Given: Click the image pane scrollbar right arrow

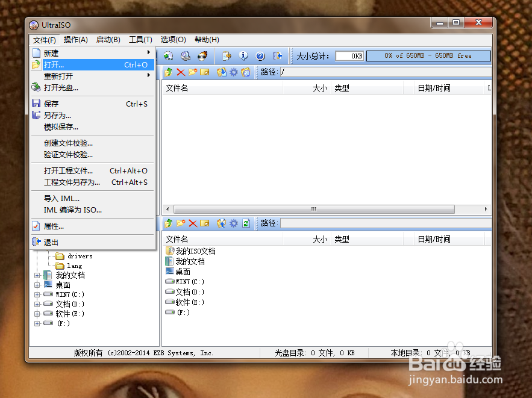Looking at the screenshot, I should pyautogui.click(x=486, y=209).
